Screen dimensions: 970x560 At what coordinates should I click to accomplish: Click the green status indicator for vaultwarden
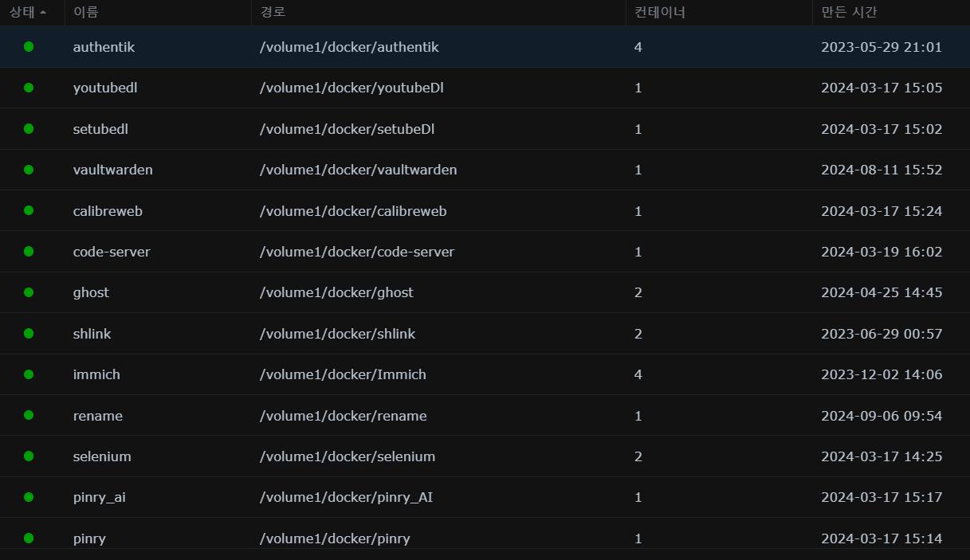pos(29,170)
